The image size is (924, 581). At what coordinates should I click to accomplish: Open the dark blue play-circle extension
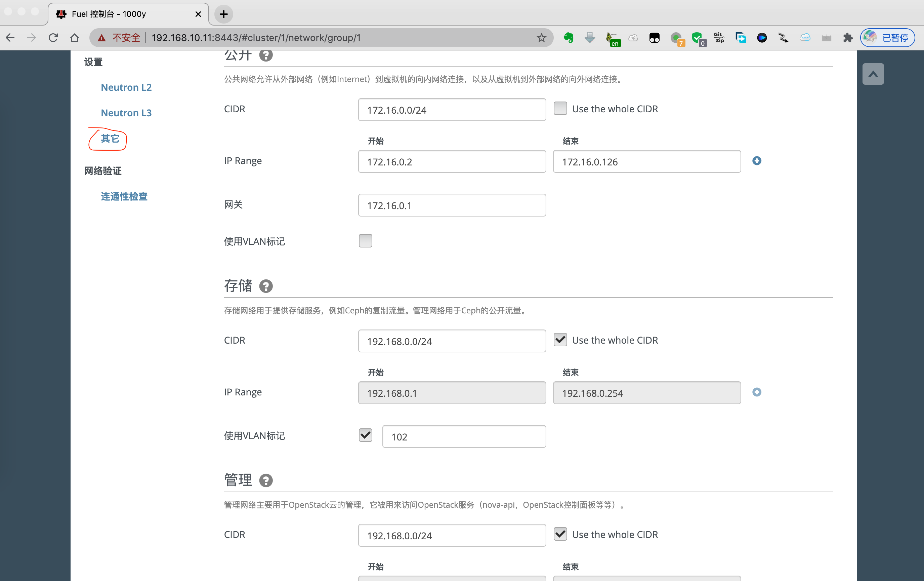[x=762, y=38]
